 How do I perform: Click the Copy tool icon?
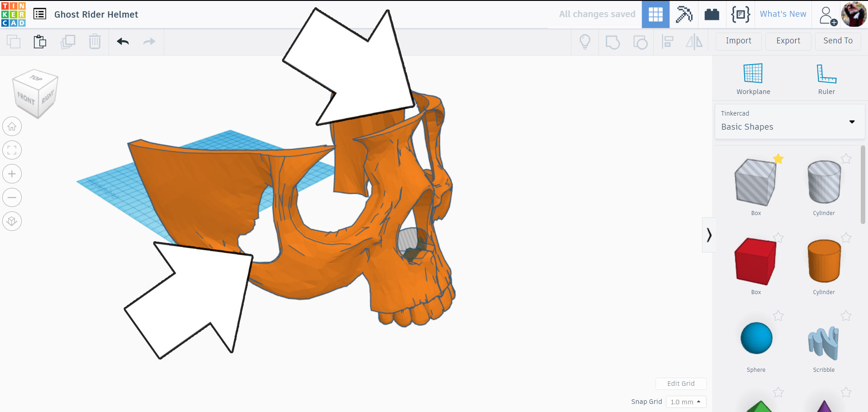[14, 42]
